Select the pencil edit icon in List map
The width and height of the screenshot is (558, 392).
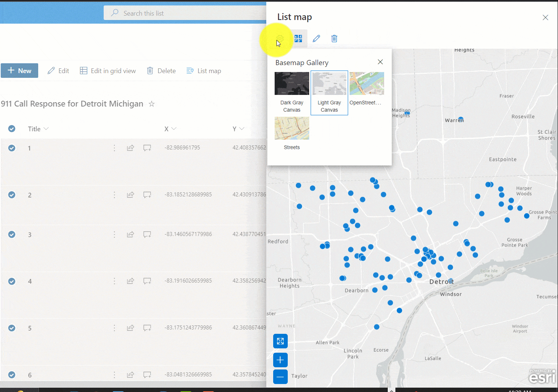316,39
